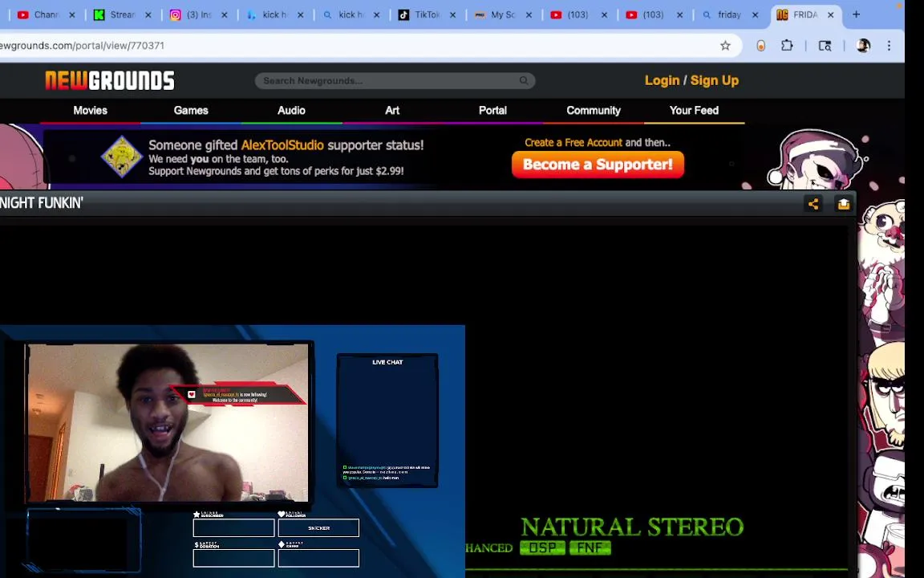This screenshot has width=924, height=578.
Task: Open the Art menu
Action: pos(392,110)
